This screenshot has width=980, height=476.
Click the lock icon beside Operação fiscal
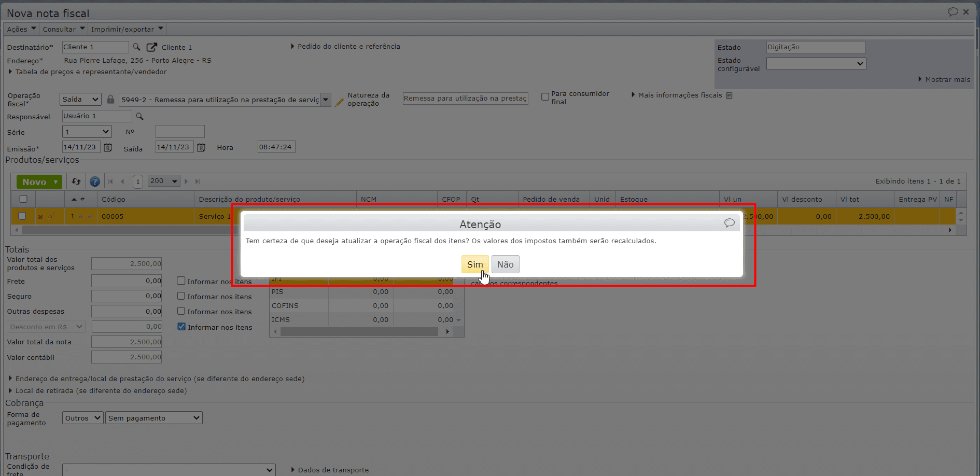pyautogui.click(x=110, y=99)
